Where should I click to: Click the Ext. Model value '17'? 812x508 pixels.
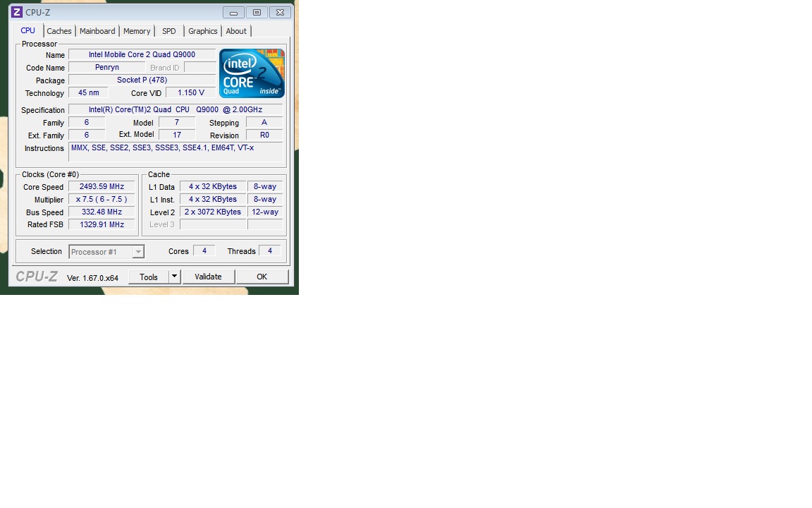tap(177, 135)
